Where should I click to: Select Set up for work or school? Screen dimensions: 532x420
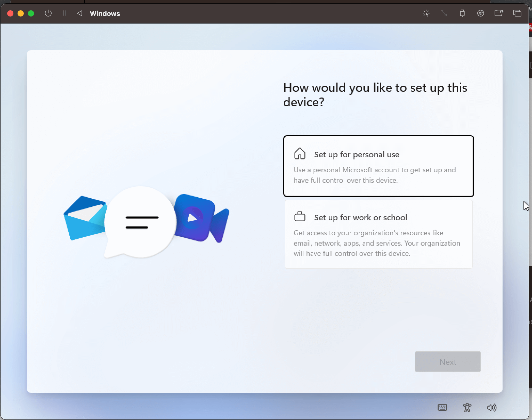(x=378, y=234)
